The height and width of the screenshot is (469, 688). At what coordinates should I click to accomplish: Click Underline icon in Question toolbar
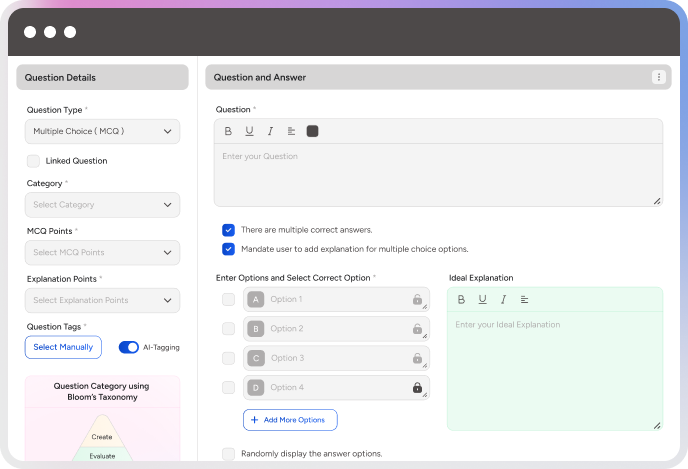click(x=249, y=131)
